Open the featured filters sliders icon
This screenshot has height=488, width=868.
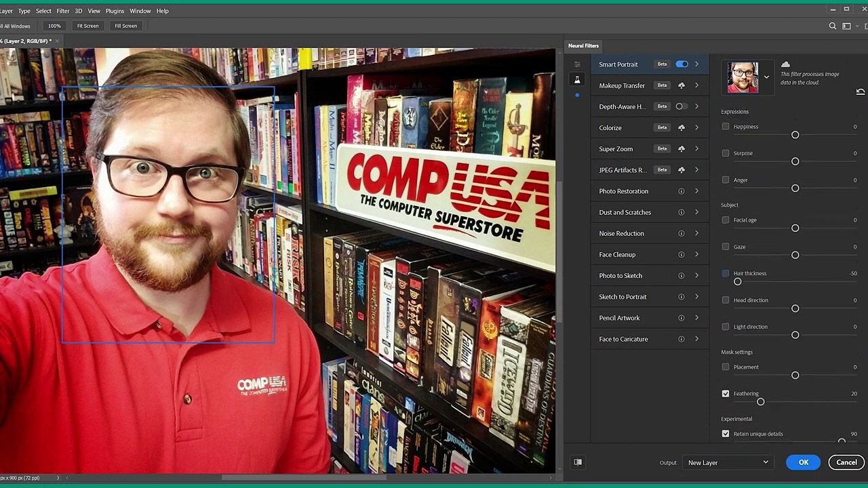[x=577, y=64]
